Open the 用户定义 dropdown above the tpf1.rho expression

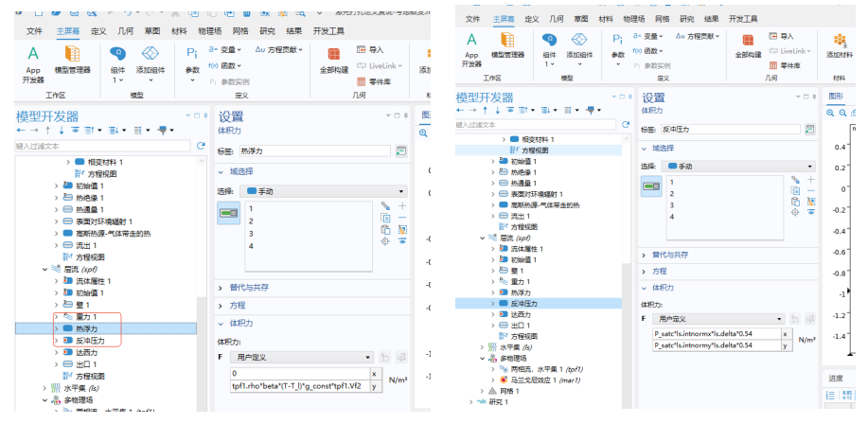tap(301, 358)
